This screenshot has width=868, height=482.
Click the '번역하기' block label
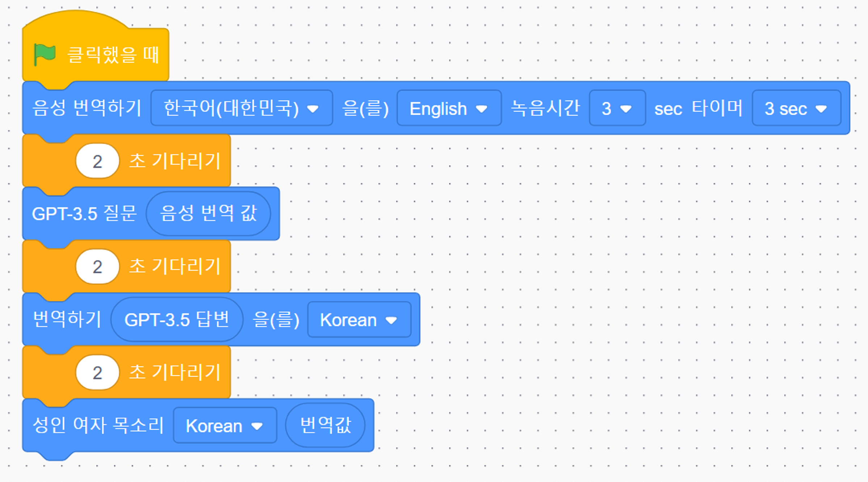point(67,320)
